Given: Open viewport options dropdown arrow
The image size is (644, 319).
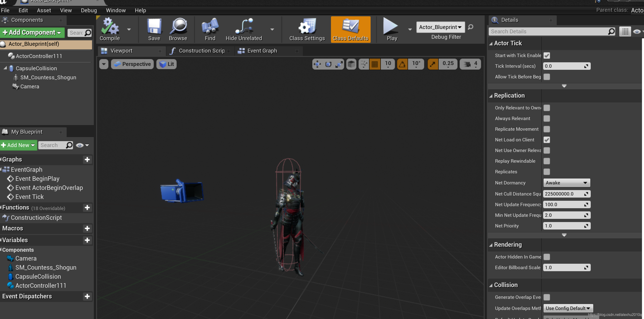Looking at the screenshot, I should [x=104, y=64].
